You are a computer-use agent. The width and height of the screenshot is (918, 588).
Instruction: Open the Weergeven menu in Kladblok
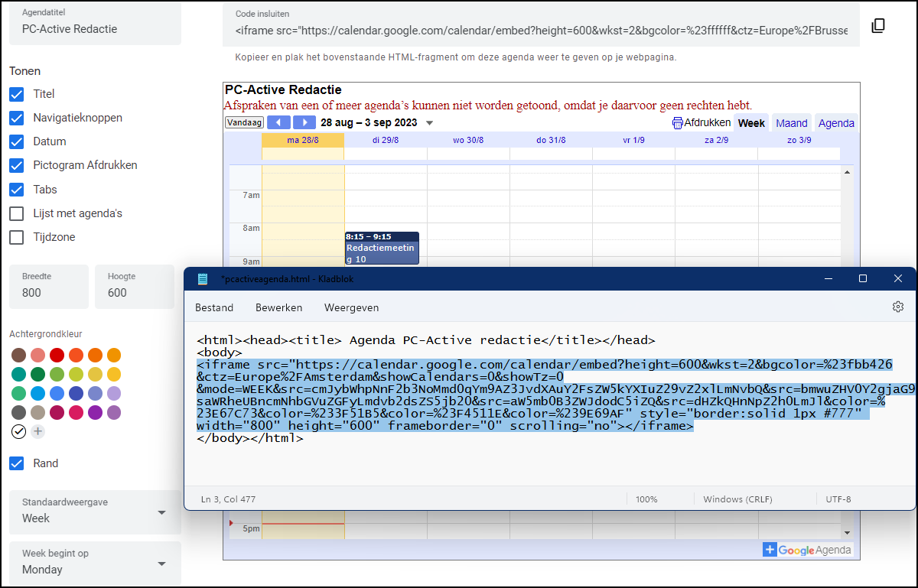352,307
